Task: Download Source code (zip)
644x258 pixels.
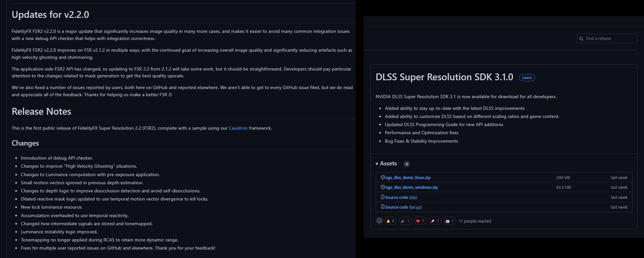Action: pyautogui.click(x=401, y=197)
